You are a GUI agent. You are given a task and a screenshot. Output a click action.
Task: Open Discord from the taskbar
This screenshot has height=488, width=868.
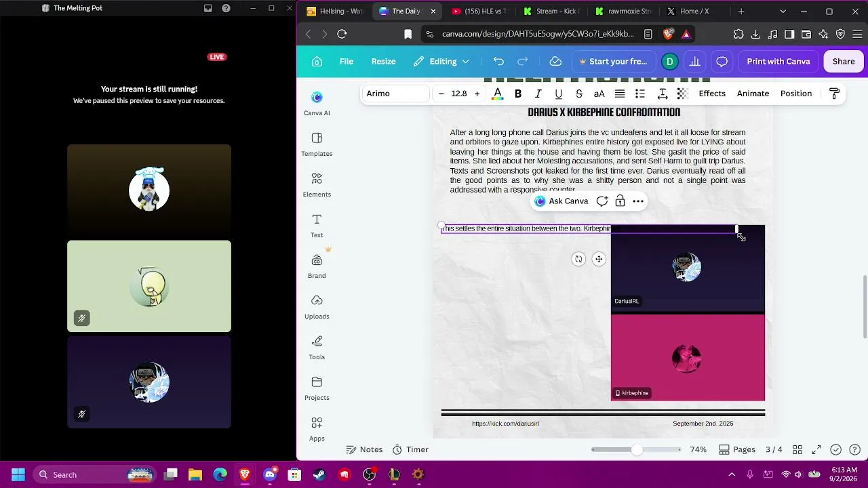pyautogui.click(x=270, y=474)
